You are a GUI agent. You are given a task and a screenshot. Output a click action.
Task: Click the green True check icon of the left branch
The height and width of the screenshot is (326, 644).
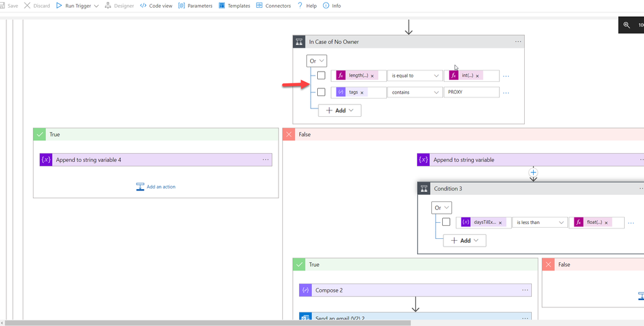click(40, 134)
